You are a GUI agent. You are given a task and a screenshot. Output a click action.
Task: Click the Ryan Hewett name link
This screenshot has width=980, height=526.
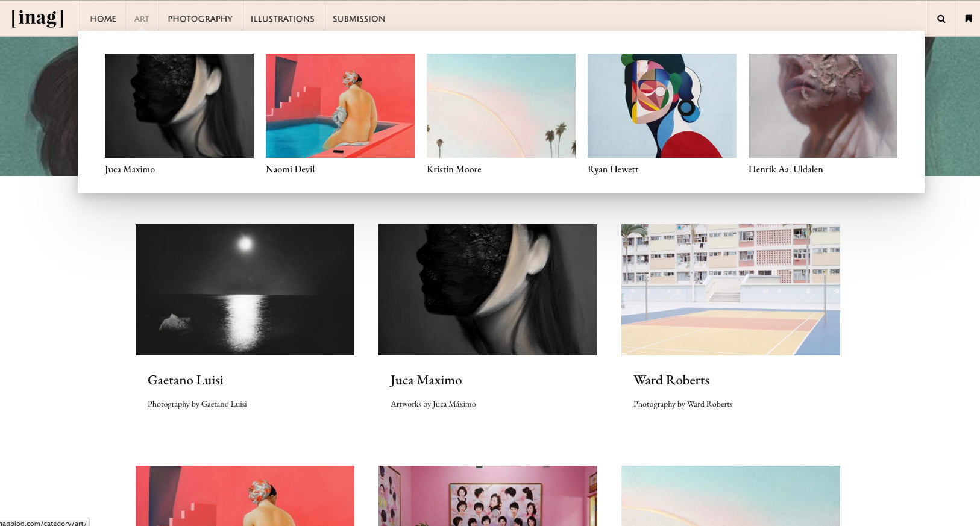(x=612, y=169)
